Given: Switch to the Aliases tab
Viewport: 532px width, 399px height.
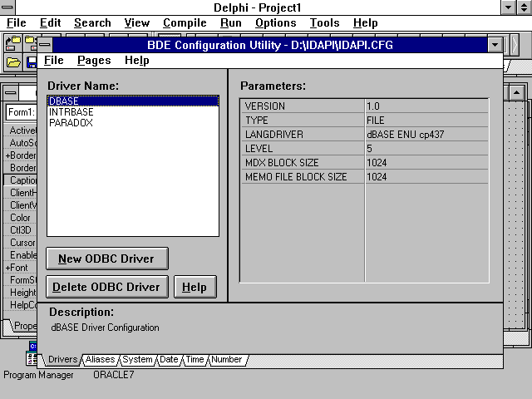Looking at the screenshot, I should point(100,360).
